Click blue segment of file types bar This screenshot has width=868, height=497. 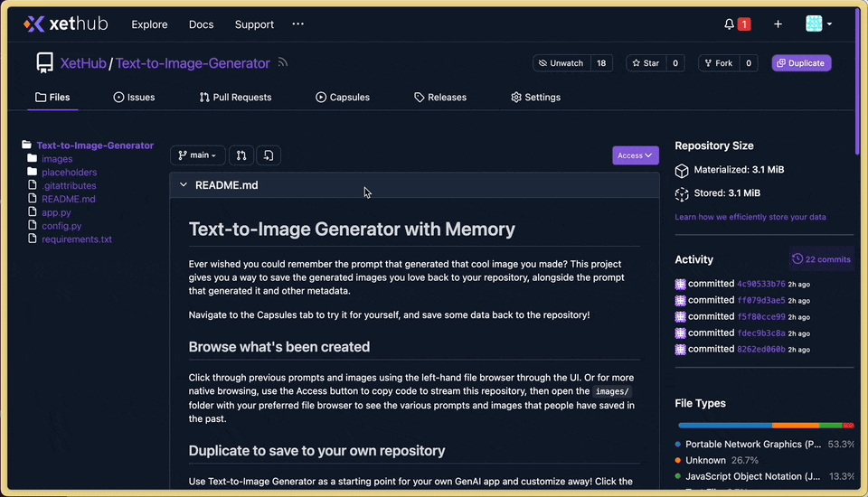pos(724,425)
